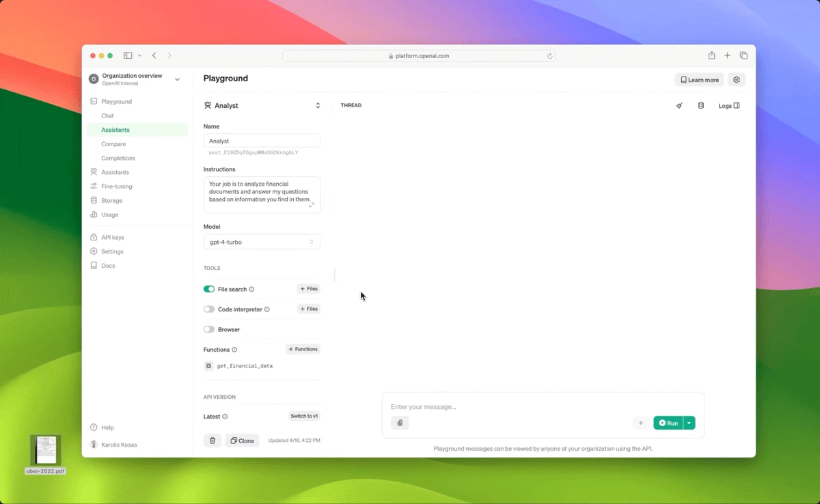Click the platform.openai.com address bar

click(x=418, y=56)
